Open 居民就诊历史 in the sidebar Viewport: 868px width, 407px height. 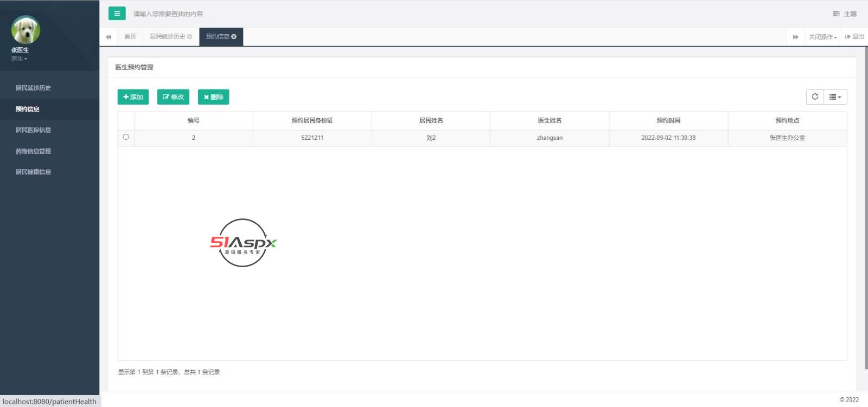[x=49, y=88]
